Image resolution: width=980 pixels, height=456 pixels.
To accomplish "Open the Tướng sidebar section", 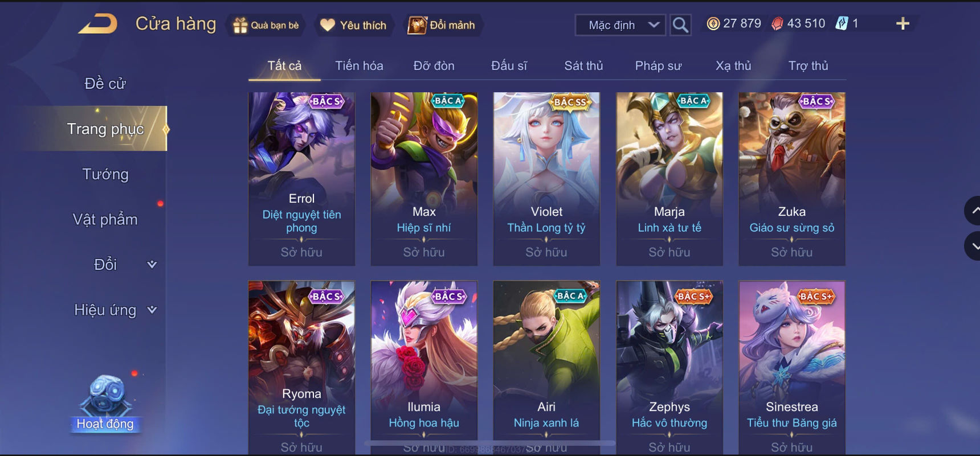I will click(x=105, y=174).
